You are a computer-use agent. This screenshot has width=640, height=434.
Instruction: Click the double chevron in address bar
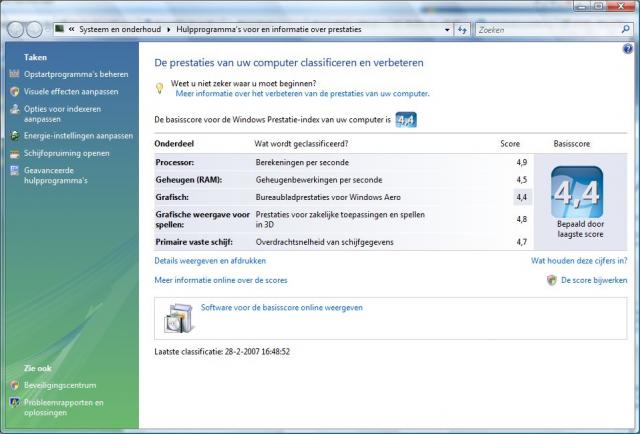point(71,29)
